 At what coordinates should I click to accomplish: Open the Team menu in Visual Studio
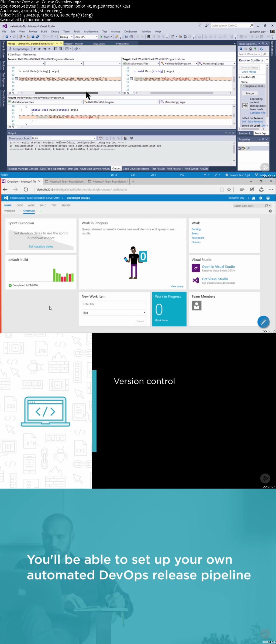(x=66, y=32)
